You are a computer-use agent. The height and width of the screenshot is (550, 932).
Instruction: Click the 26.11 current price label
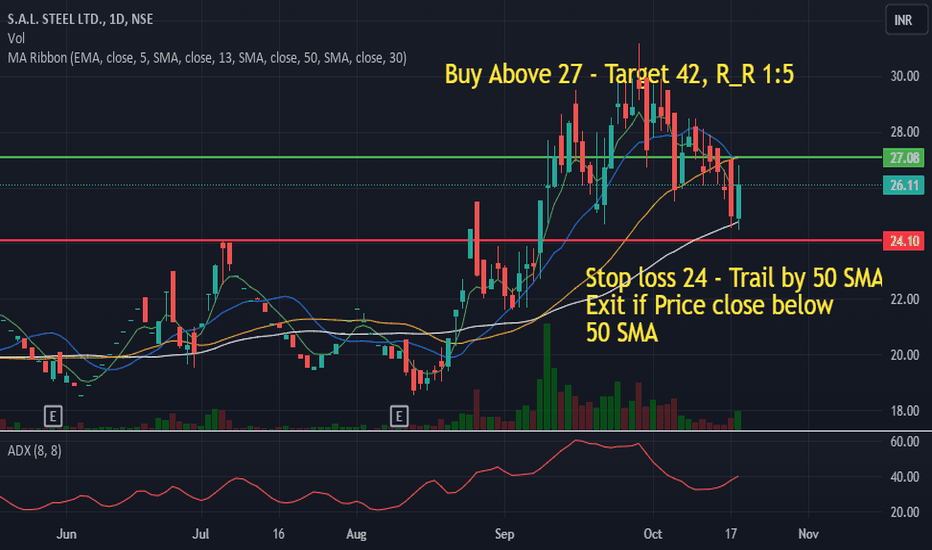tap(903, 186)
